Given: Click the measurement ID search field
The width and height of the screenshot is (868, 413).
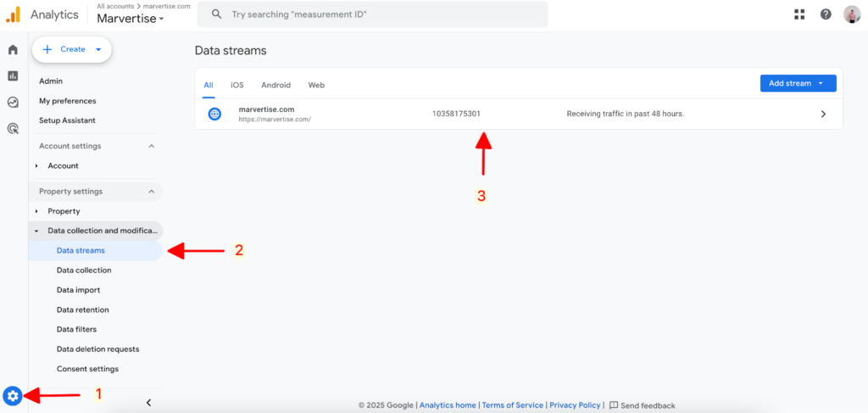Looking at the screenshot, I should (x=372, y=14).
